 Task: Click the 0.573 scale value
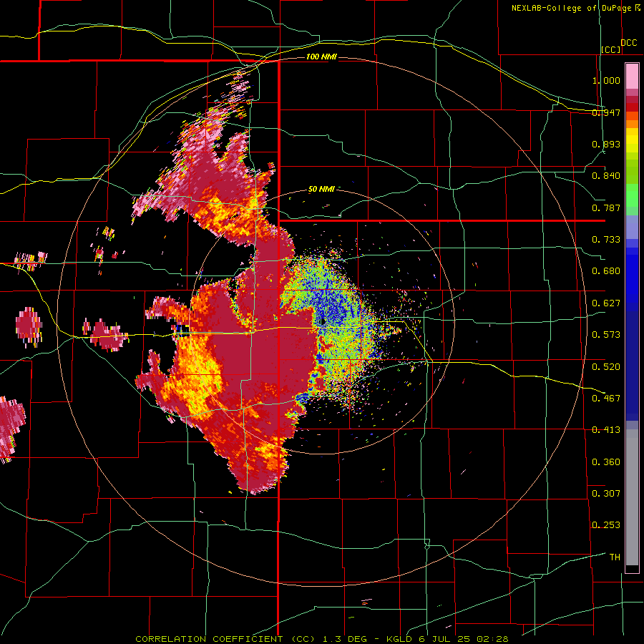(606, 335)
